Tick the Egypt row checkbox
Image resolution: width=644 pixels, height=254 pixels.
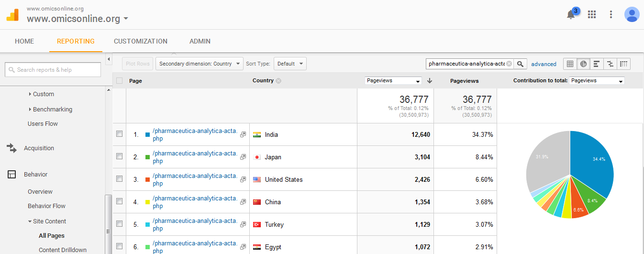119,246
